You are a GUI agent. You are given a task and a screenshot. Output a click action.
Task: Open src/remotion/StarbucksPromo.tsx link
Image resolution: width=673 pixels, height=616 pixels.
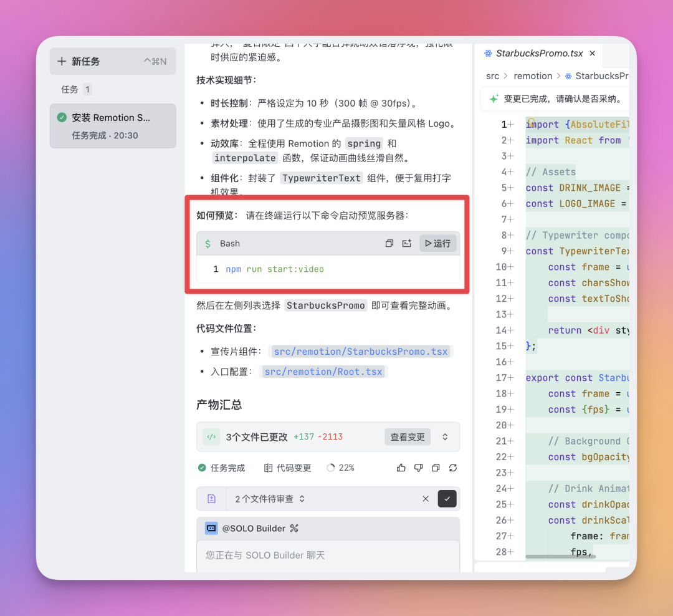pos(361,352)
